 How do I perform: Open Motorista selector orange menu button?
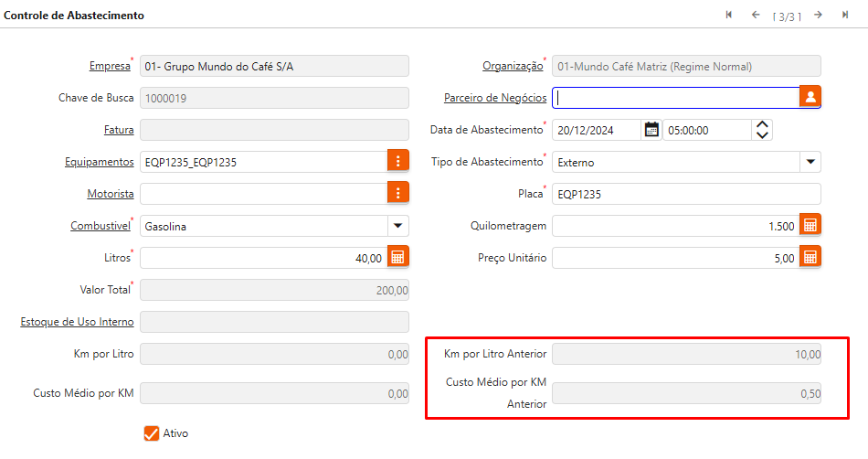tap(398, 193)
